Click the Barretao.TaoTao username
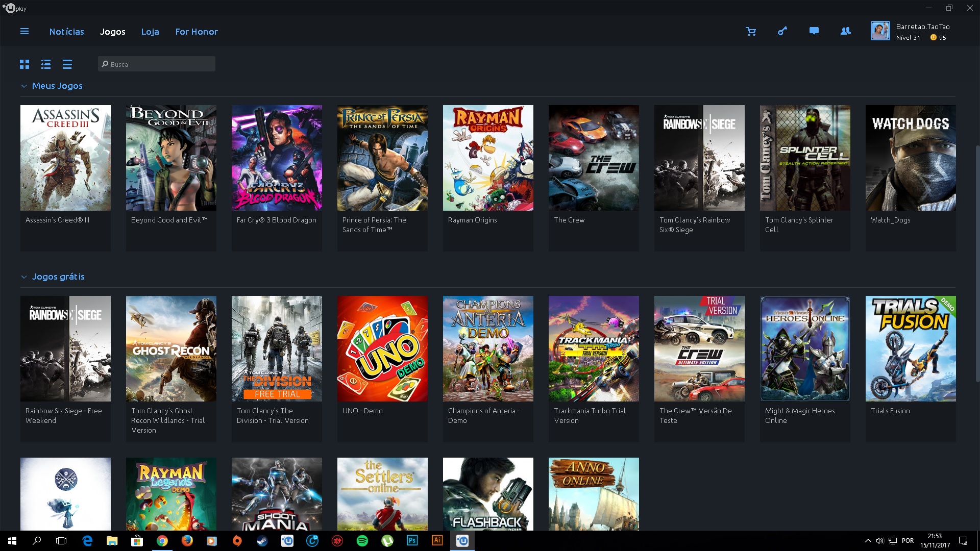 click(923, 27)
